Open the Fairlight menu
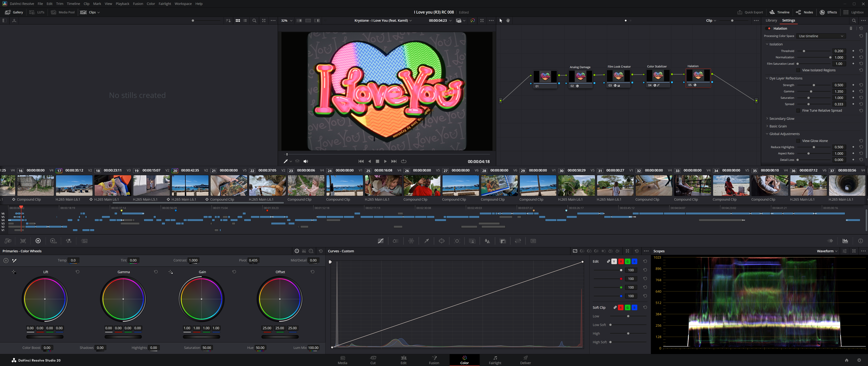 point(165,4)
